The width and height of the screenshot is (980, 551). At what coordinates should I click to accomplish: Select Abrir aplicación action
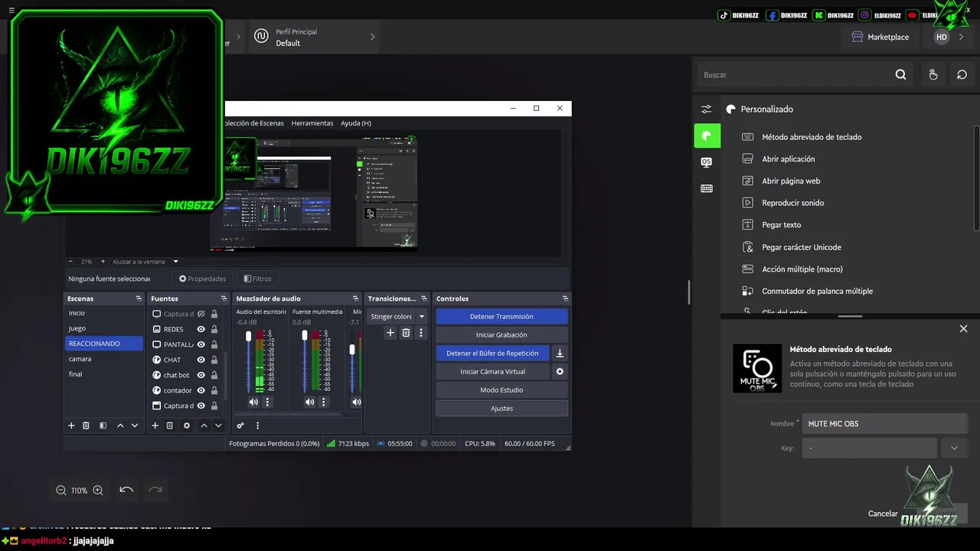788,159
